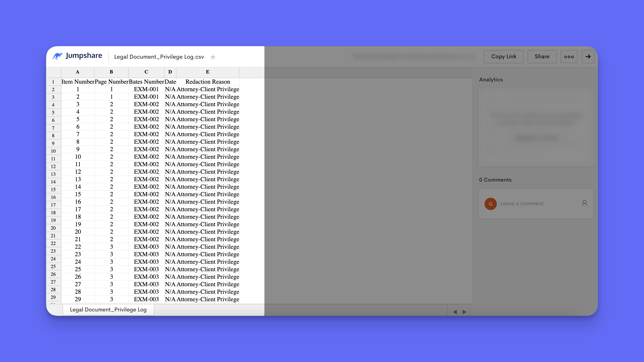This screenshot has width=644, height=362.
Task: Click the Bates Number header cell
Action: click(146, 82)
